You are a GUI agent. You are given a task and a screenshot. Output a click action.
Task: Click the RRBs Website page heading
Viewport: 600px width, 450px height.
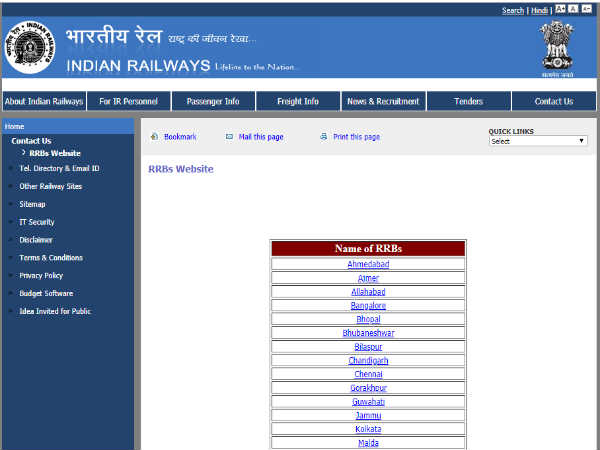click(181, 169)
